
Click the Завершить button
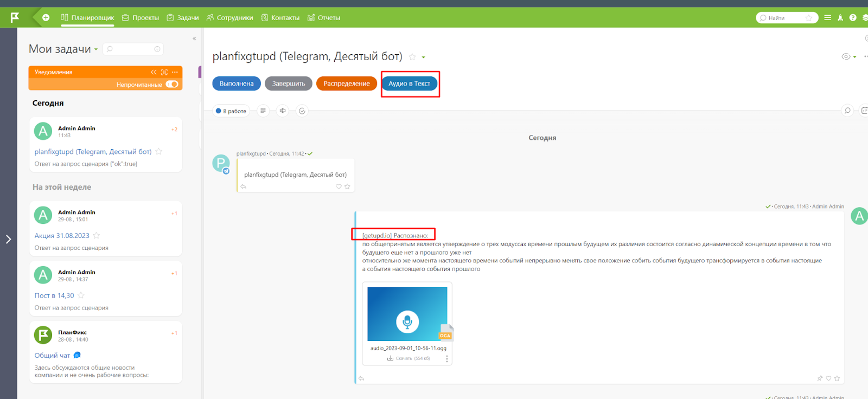pyautogui.click(x=289, y=83)
